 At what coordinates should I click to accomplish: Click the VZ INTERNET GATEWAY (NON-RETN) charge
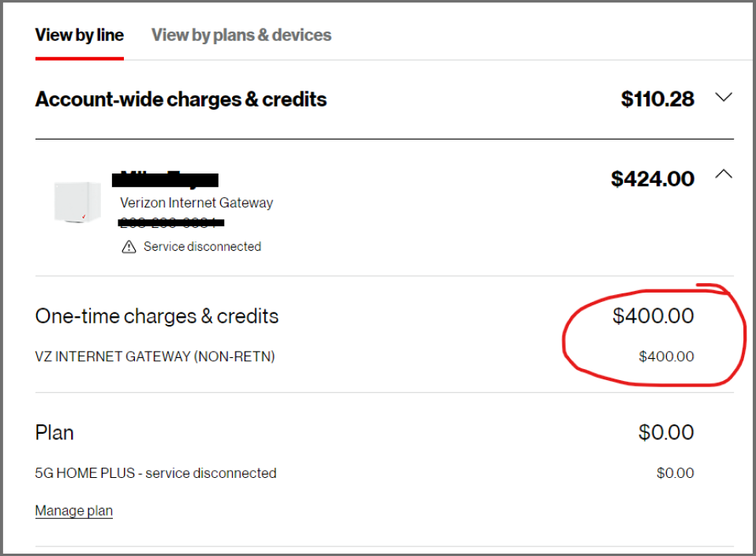[155, 356]
